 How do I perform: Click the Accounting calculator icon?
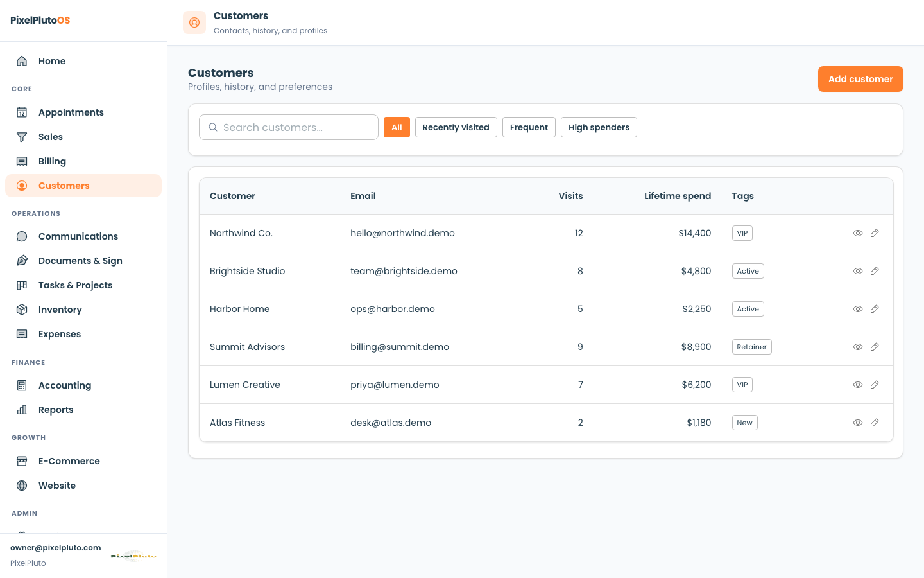point(22,385)
